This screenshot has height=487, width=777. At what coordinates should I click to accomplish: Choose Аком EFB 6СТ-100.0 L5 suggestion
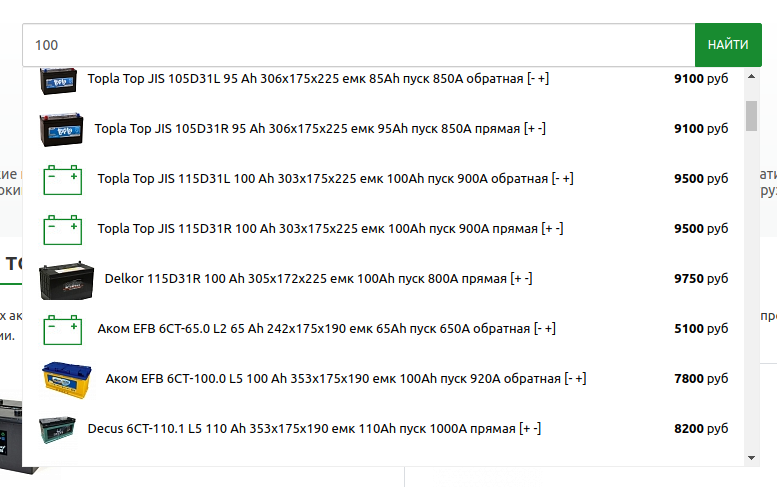346,379
